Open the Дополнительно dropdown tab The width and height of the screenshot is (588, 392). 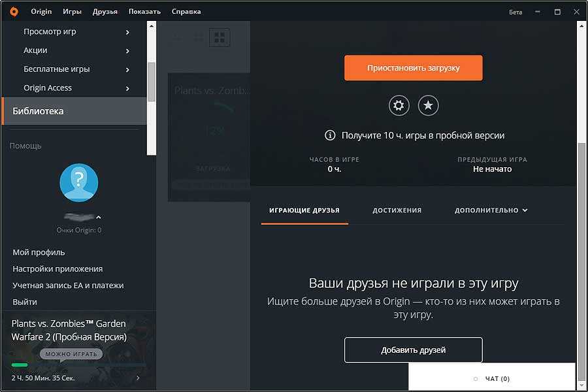pyautogui.click(x=491, y=210)
